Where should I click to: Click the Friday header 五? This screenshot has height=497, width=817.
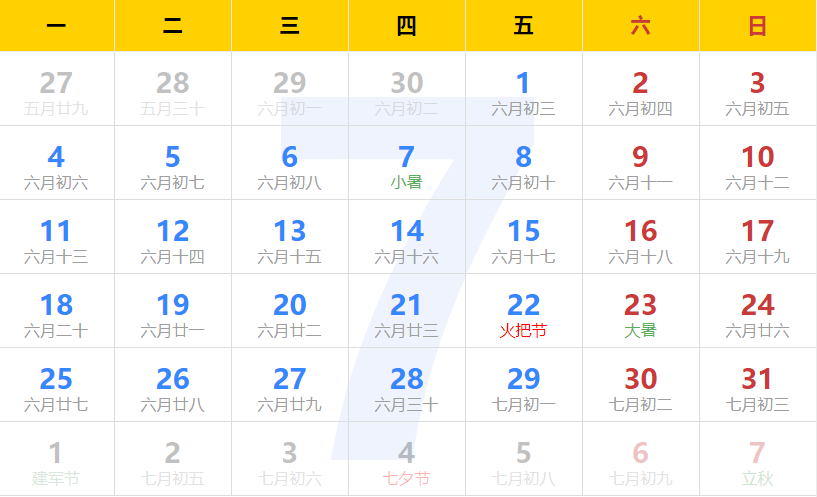524,26
